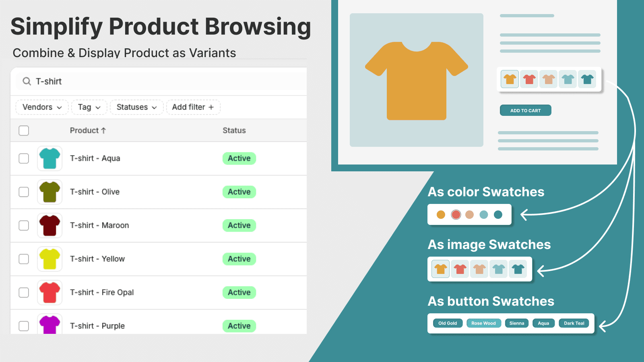Image resolution: width=644 pixels, height=362 pixels.
Task: Open the Statuses filter dropdown
Action: (x=136, y=107)
